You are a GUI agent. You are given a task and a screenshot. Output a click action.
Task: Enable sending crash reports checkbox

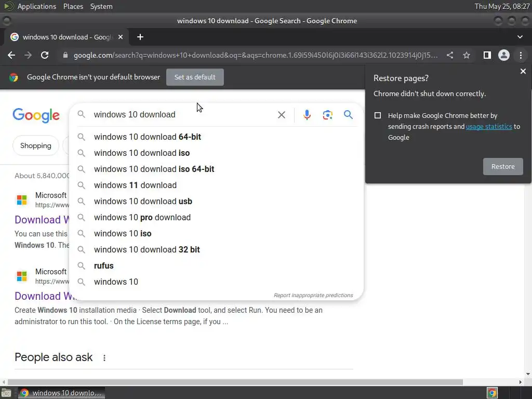click(x=378, y=115)
